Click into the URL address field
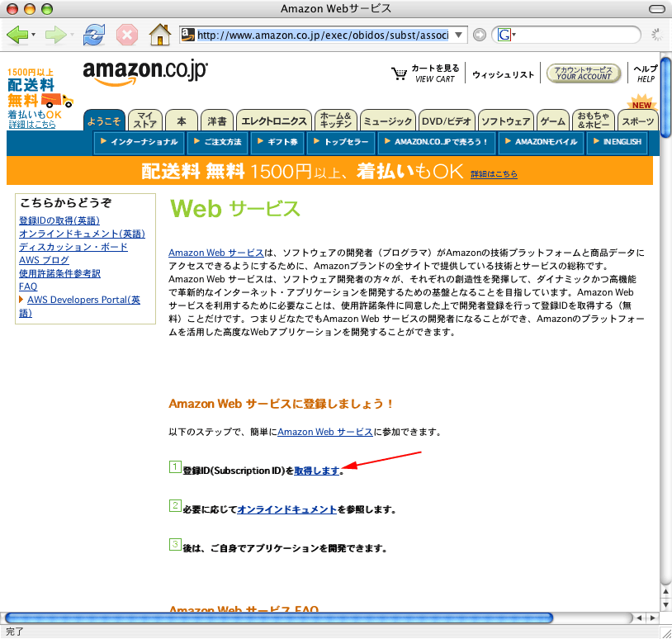Image resolution: width=672 pixels, height=639 pixels. [x=323, y=35]
